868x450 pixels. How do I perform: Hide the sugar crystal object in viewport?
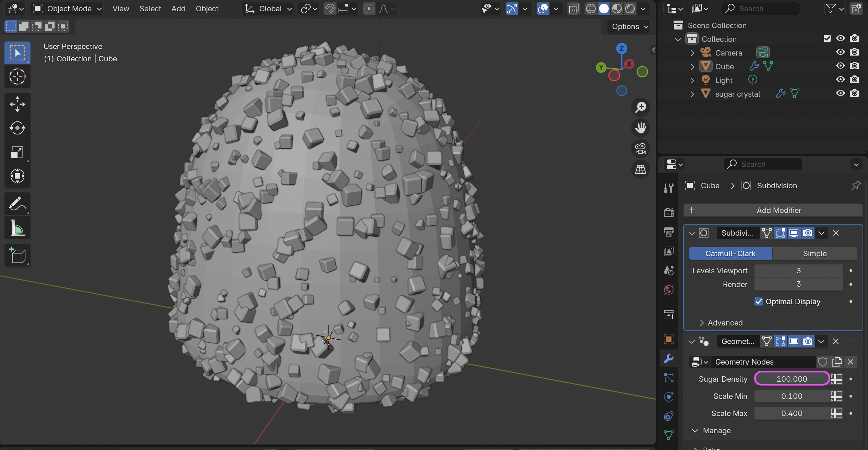tap(840, 93)
